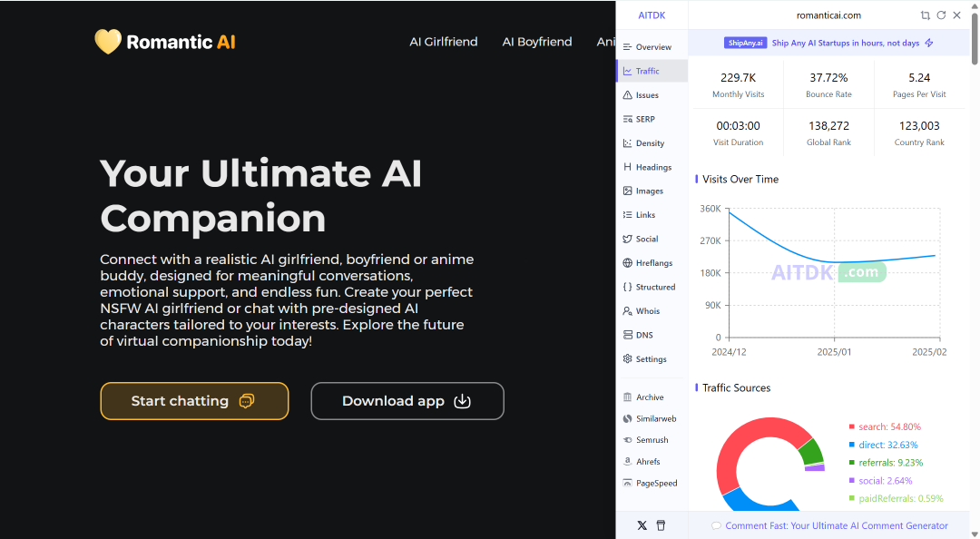Click the panel's vertical scrollbar thumb
Image resolution: width=980 pixels, height=539 pixels.
point(975,37)
